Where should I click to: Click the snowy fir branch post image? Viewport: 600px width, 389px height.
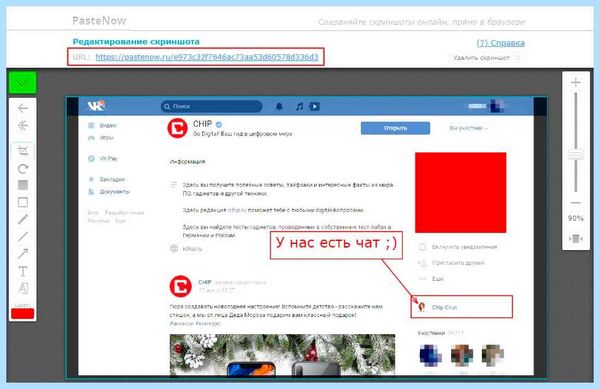[x=282, y=355]
